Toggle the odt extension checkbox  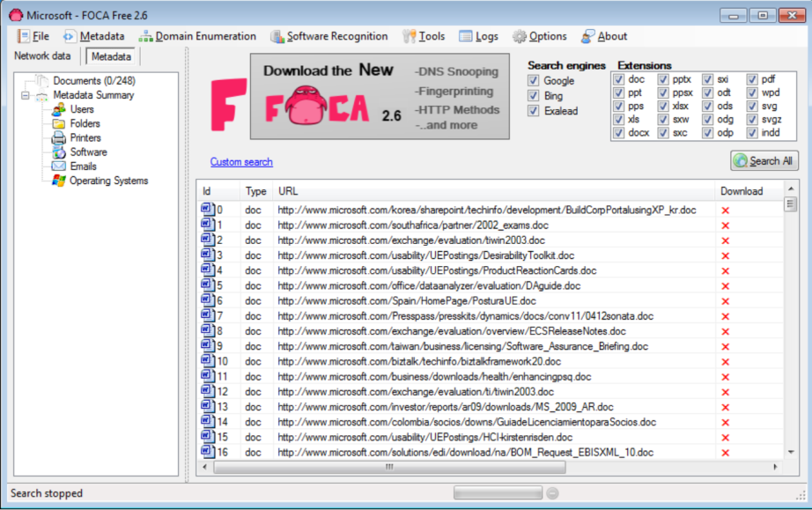coord(708,92)
